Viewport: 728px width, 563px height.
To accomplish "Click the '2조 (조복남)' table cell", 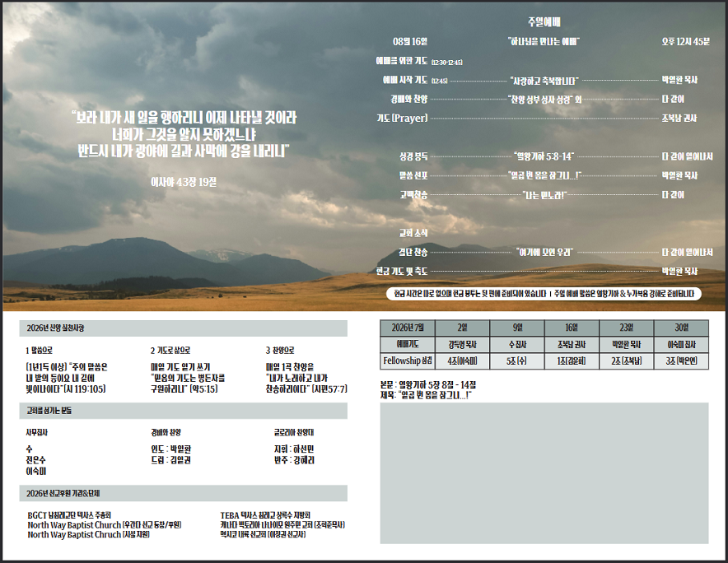I will 627,361.
